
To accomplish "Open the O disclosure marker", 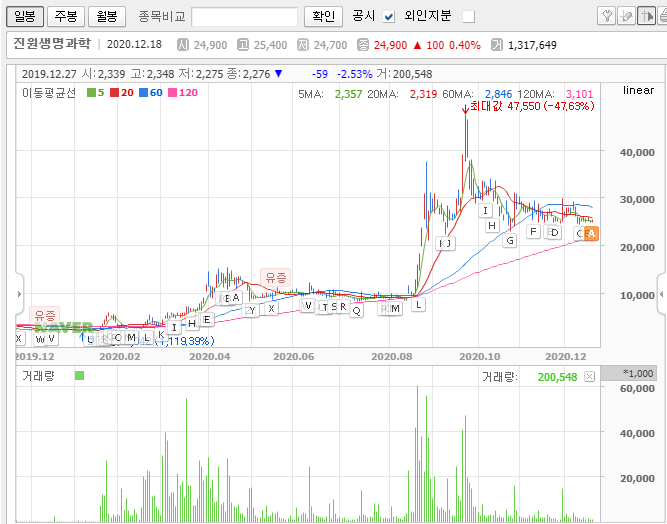I will (118, 338).
